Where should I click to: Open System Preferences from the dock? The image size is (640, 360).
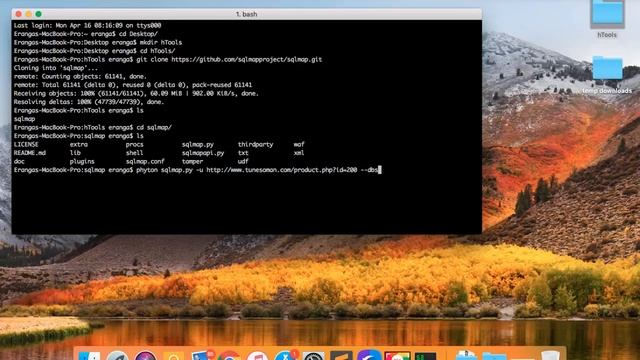tap(313, 356)
